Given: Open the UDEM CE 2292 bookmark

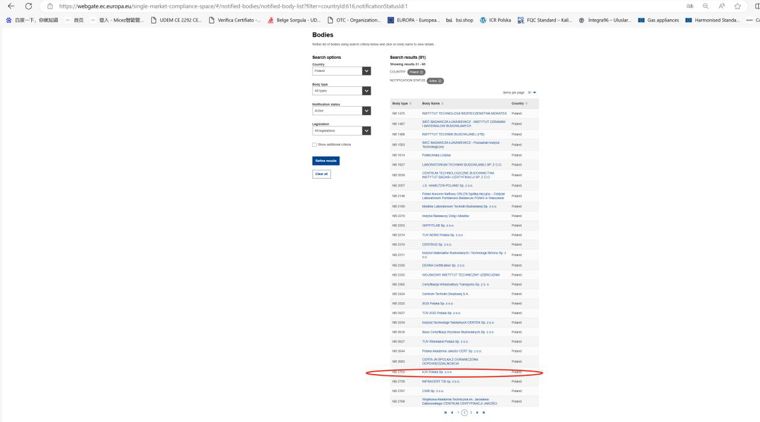Looking at the screenshot, I should [x=176, y=20].
